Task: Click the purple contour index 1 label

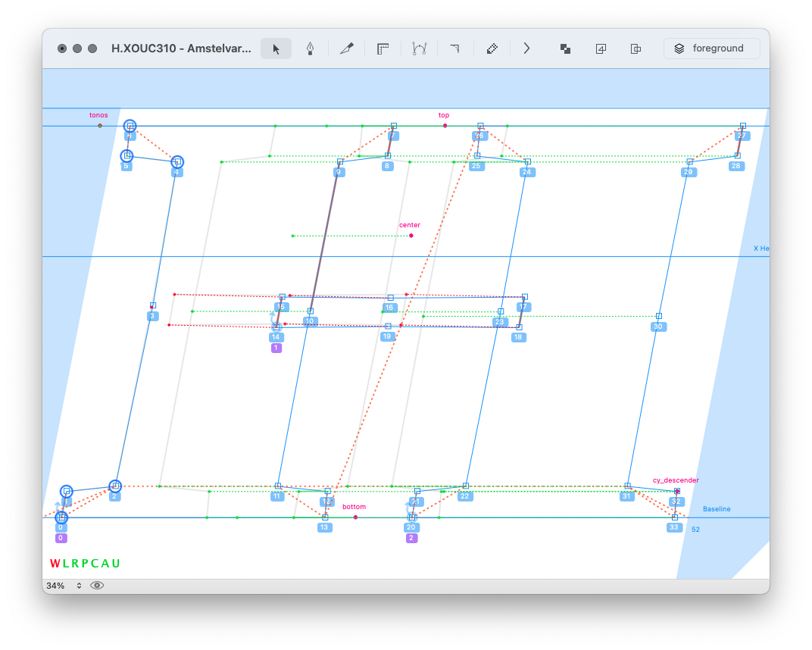Action: click(276, 348)
